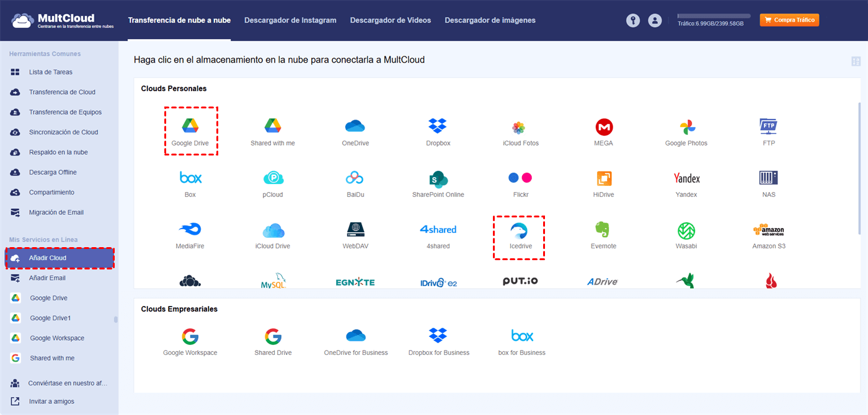This screenshot has height=415, width=868.
Task: Click the Compra Tráfico button
Action: click(789, 20)
